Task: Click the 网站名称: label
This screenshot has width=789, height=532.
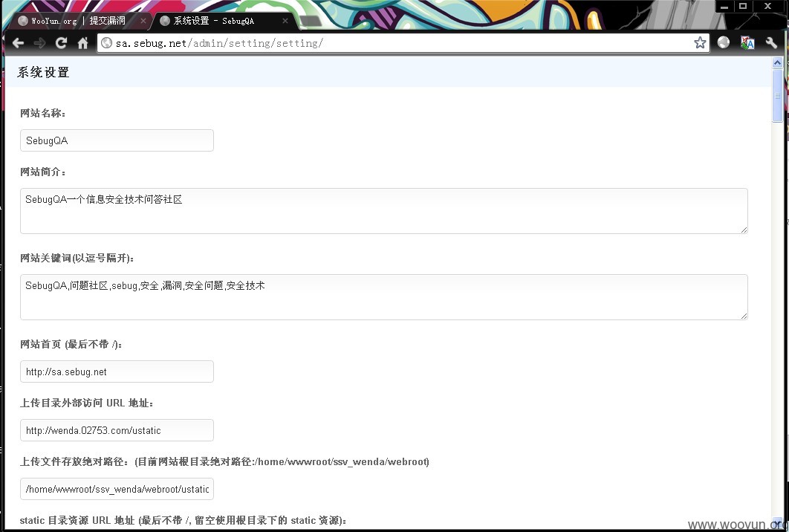Action: 43,113
